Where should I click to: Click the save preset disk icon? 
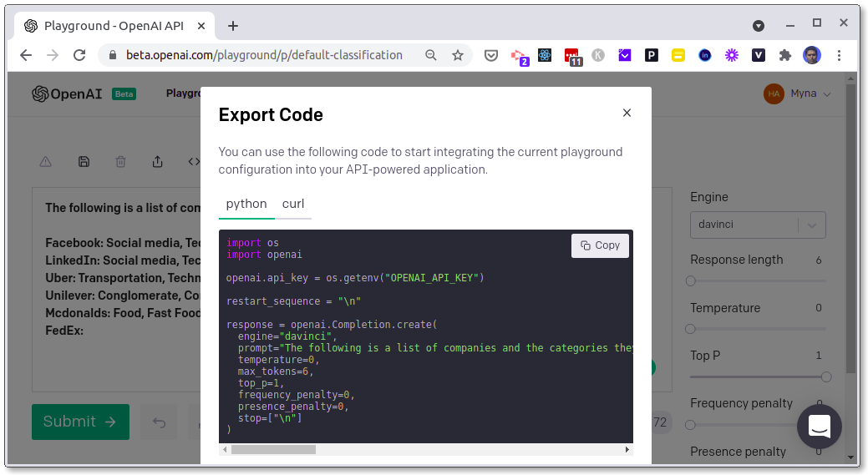pos(84,162)
